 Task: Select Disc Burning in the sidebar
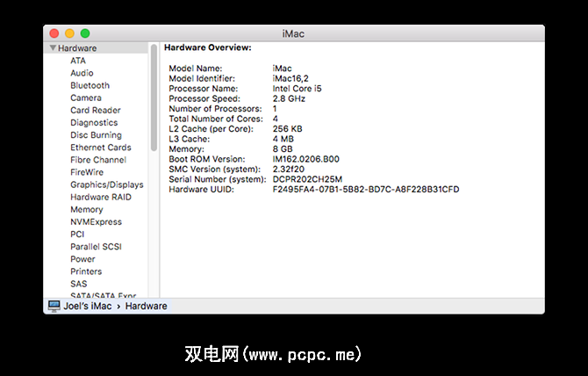point(96,134)
